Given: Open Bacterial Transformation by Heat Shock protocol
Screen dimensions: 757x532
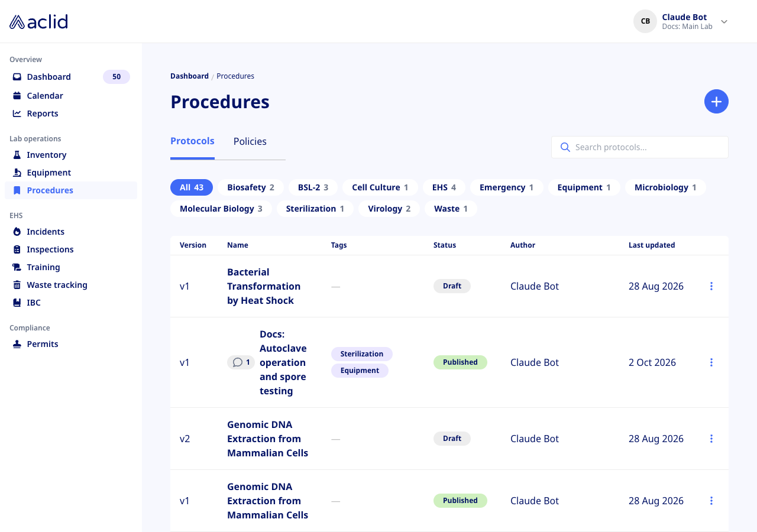Looking at the screenshot, I should pos(264,286).
